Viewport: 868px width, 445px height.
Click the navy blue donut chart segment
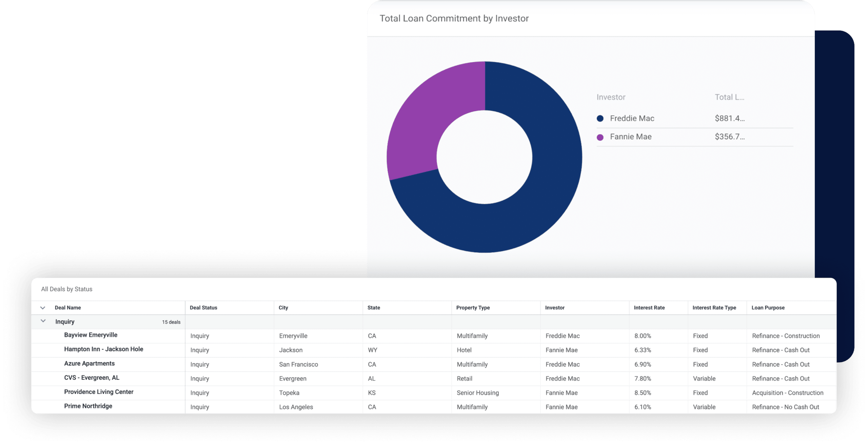coord(542,190)
